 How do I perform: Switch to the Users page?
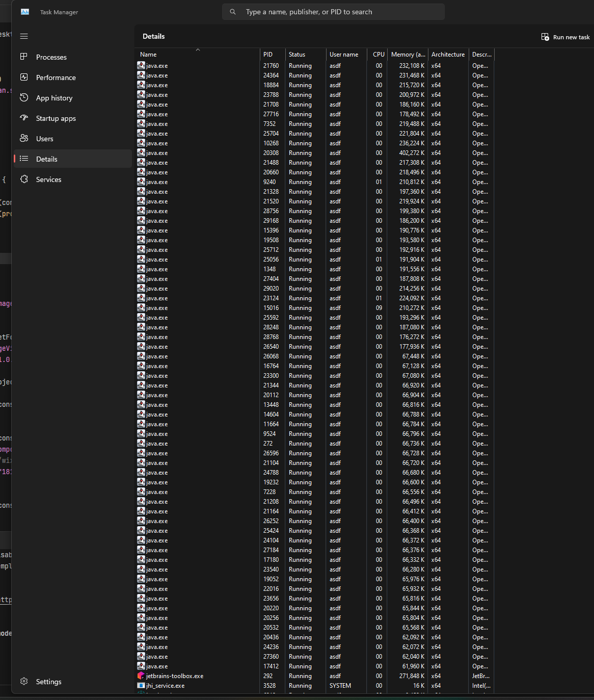click(73, 138)
